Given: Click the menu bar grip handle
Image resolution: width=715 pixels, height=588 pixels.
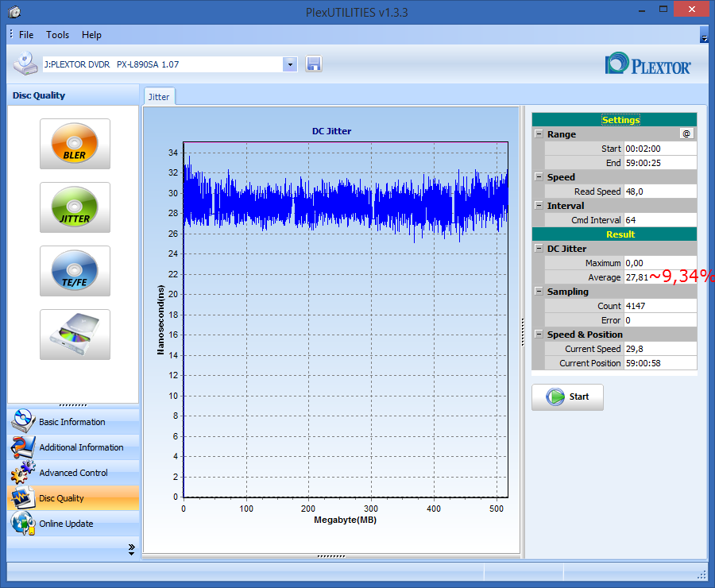Looking at the screenshot, I should pyautogui.click(x=11, y=33).
